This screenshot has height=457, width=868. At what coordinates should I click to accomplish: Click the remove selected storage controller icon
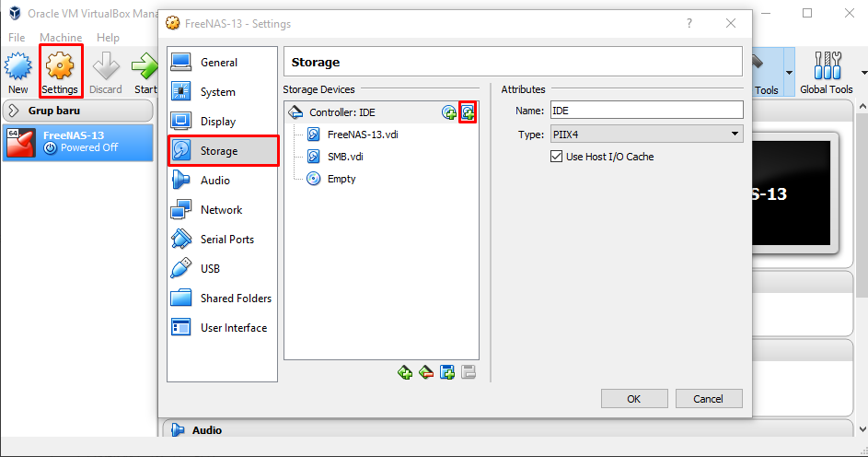[426, 372]
